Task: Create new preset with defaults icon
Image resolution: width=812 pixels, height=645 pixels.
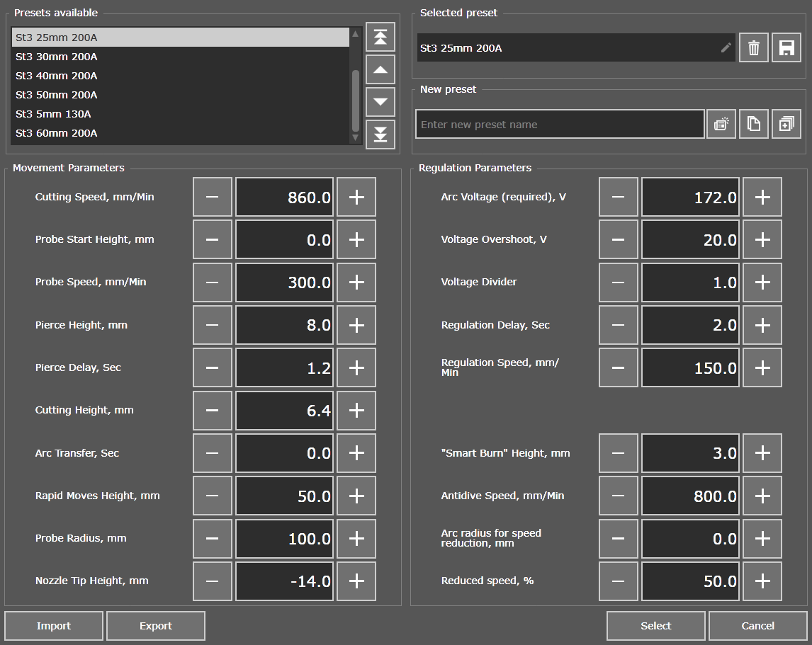Action: tap(721, 125)
